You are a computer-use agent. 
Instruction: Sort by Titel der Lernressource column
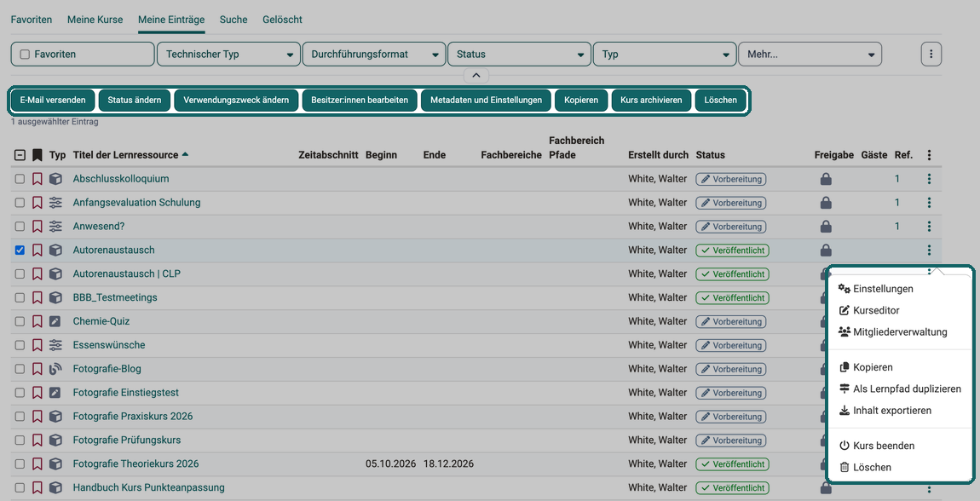(125, 155)
